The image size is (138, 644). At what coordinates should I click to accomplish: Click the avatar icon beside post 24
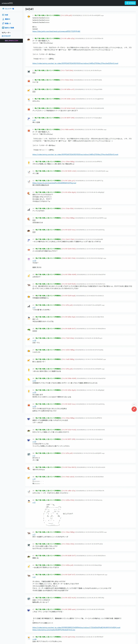pyautogui.click(x=29, y=318)
